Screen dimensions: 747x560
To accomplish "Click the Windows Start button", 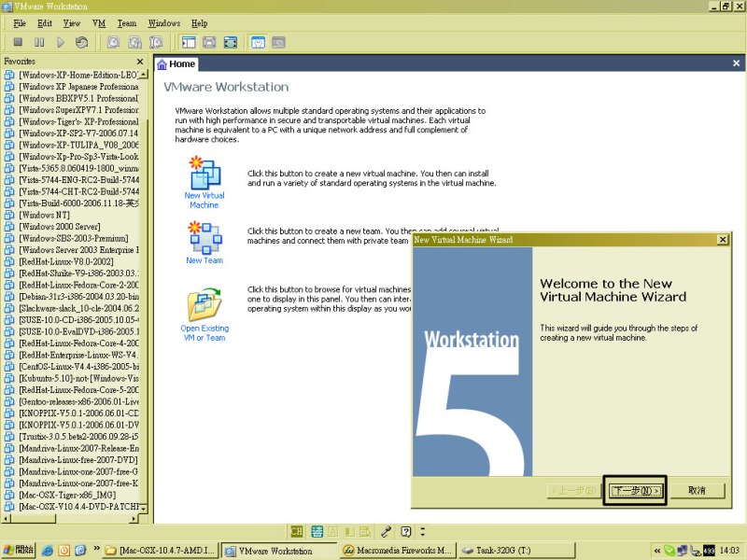I will (18, 551).
